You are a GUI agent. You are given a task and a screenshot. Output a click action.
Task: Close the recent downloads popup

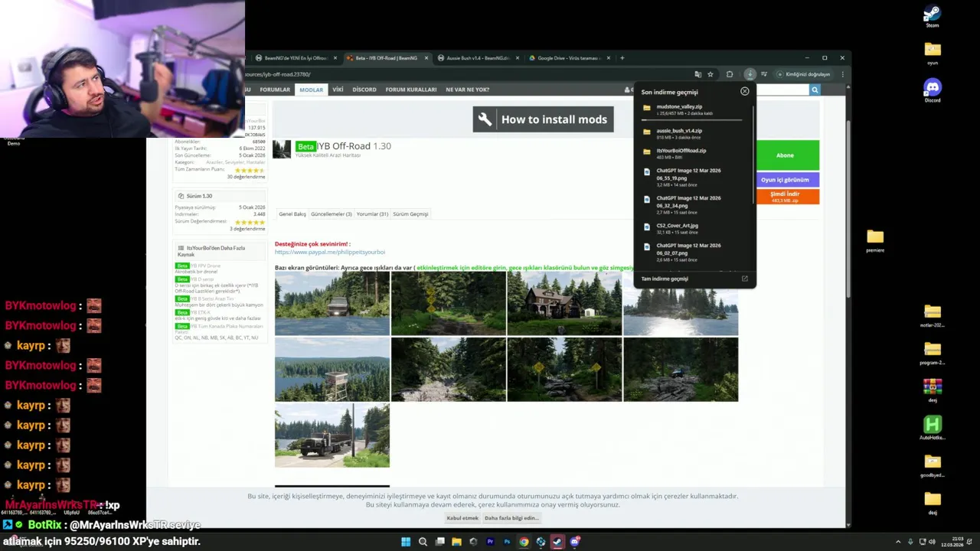pyautogui.click(x=744, y=91)
